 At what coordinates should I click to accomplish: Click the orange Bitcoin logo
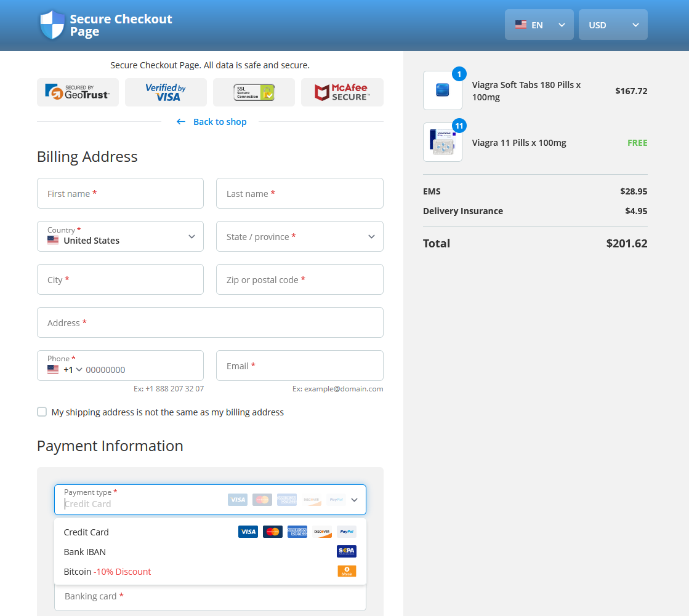click(x=347, y=571)
